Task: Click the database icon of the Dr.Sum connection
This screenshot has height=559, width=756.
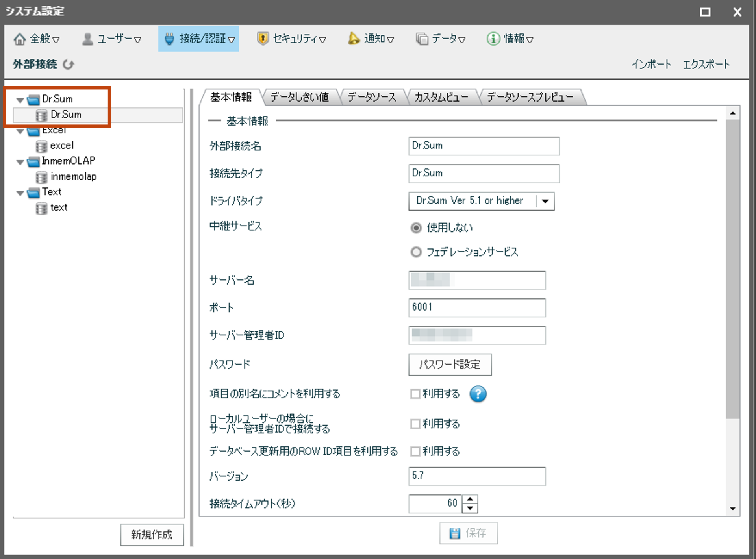Action: point(41,115)
